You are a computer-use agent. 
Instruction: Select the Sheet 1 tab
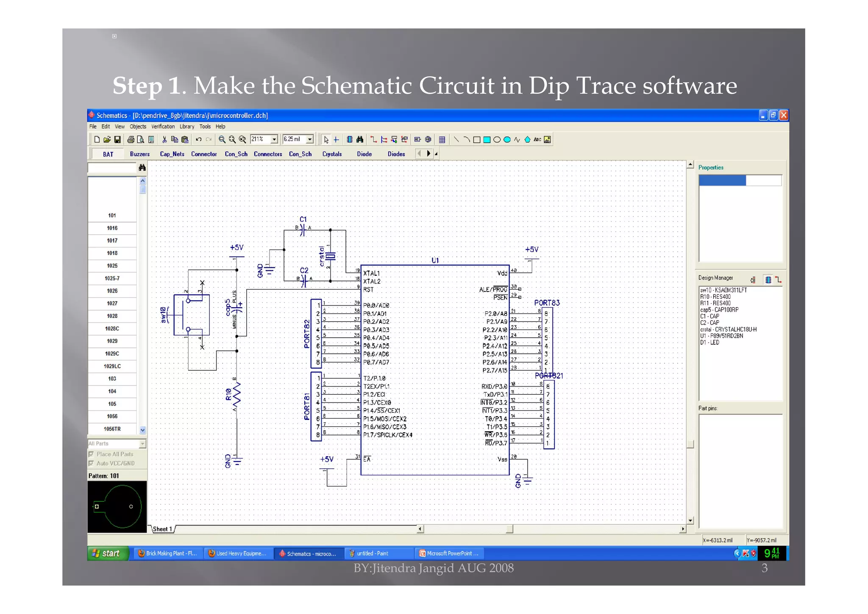click(x=162, y=529)
